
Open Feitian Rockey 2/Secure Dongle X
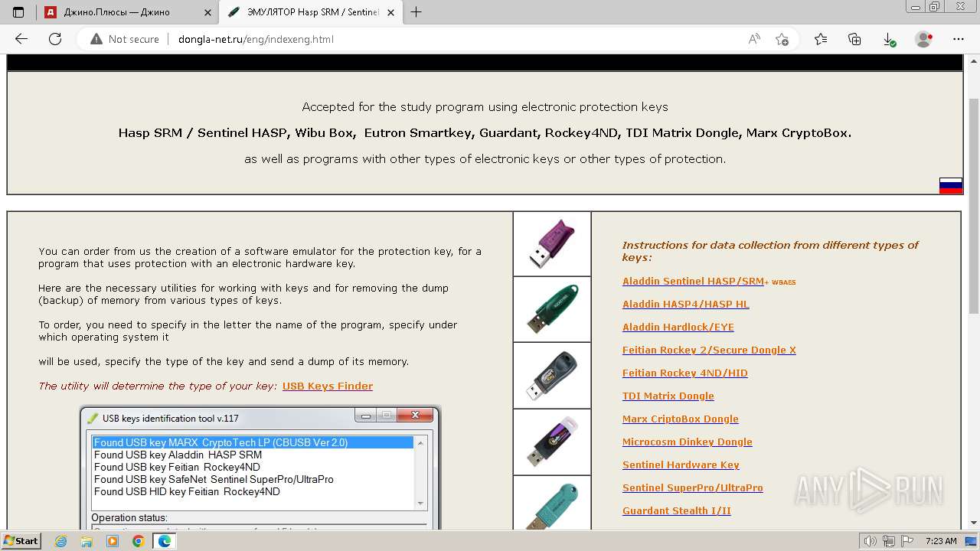click(x=709, y=350)
